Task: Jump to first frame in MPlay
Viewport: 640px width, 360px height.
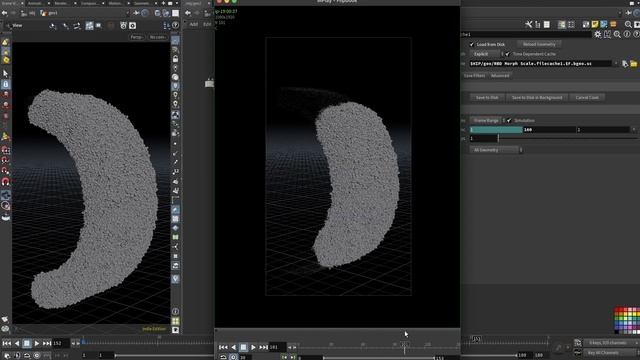Action: 223,347
